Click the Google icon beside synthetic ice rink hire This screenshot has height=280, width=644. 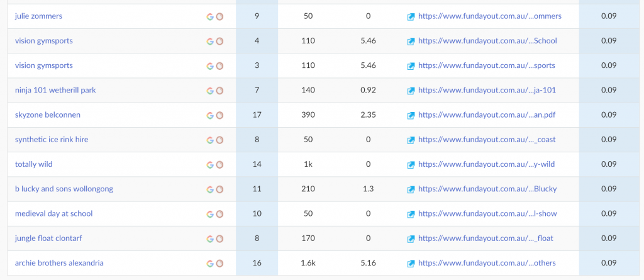coord(210,140)
